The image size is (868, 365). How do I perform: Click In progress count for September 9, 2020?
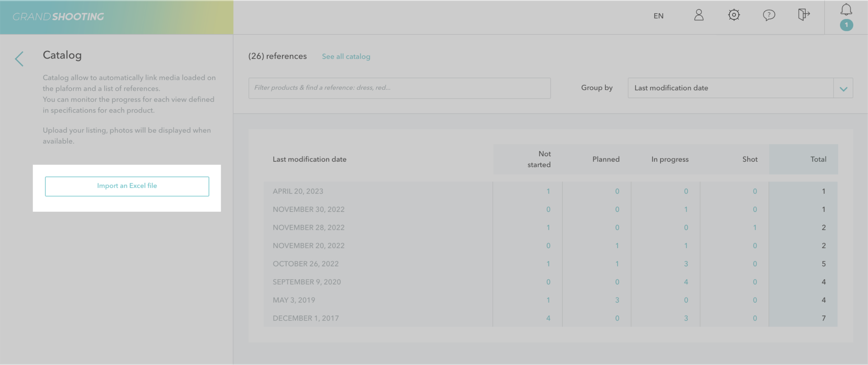(x=686, y=282)
